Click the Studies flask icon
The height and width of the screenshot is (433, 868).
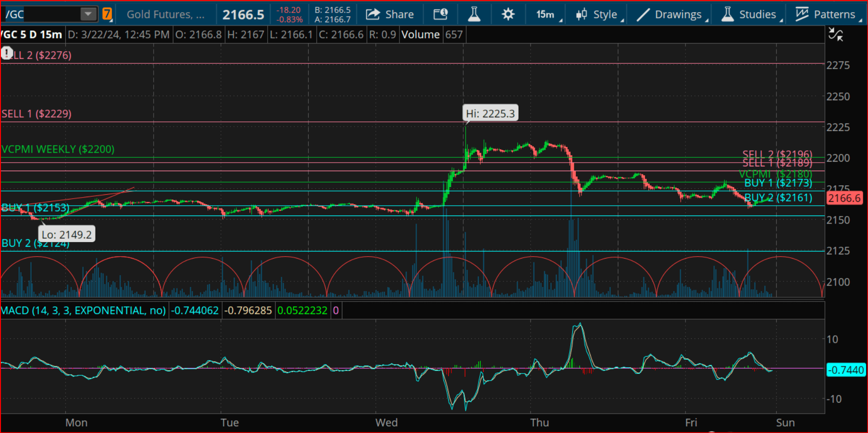tap(728, 14)
